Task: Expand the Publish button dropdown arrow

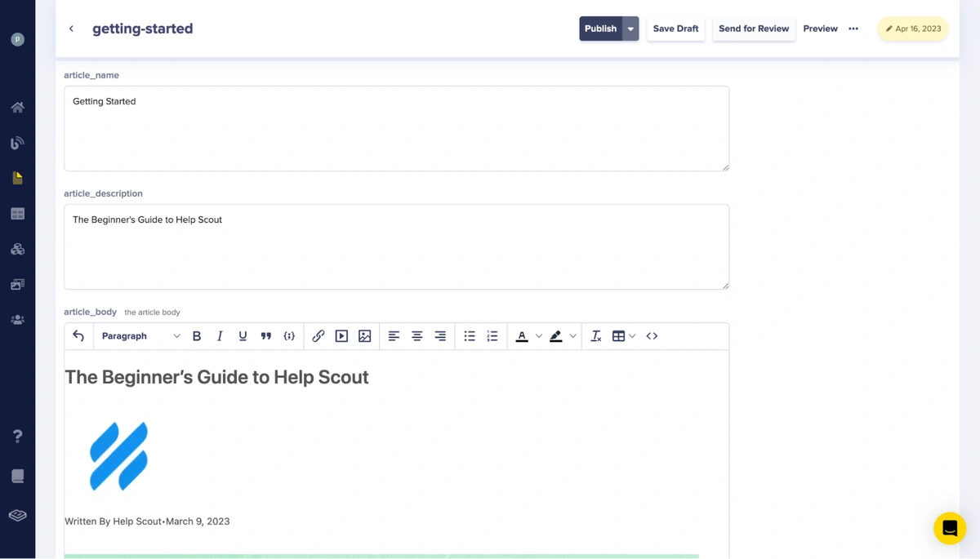Action: click(630, 29)
